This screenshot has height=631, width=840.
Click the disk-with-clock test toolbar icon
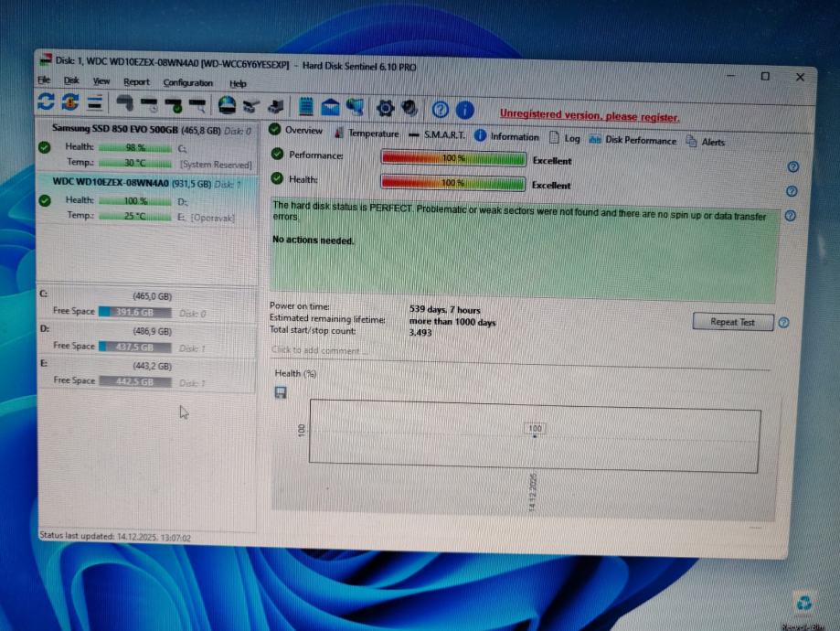click(x=149, y=104)
